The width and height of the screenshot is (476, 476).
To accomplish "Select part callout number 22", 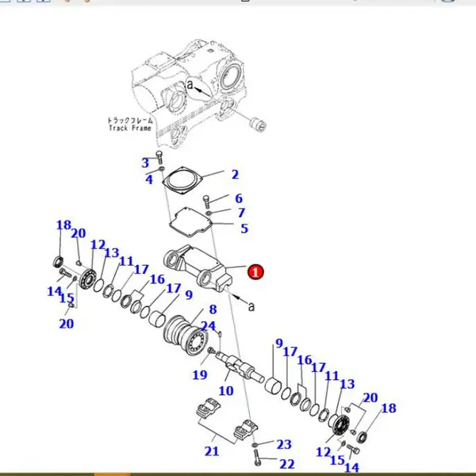I will tap(287, 464).
